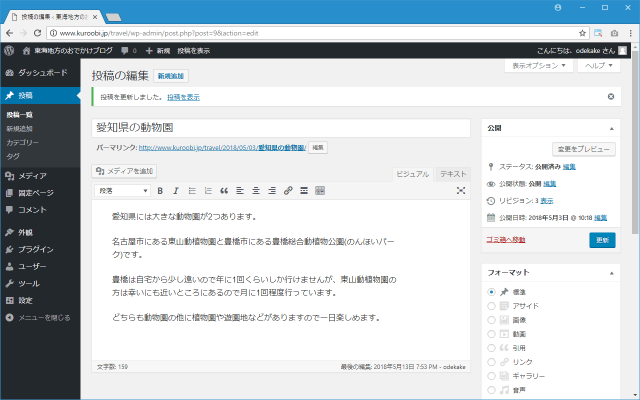Open プラグイン in the sidebar menu
The image size is (640, 400).
(35, 249)
